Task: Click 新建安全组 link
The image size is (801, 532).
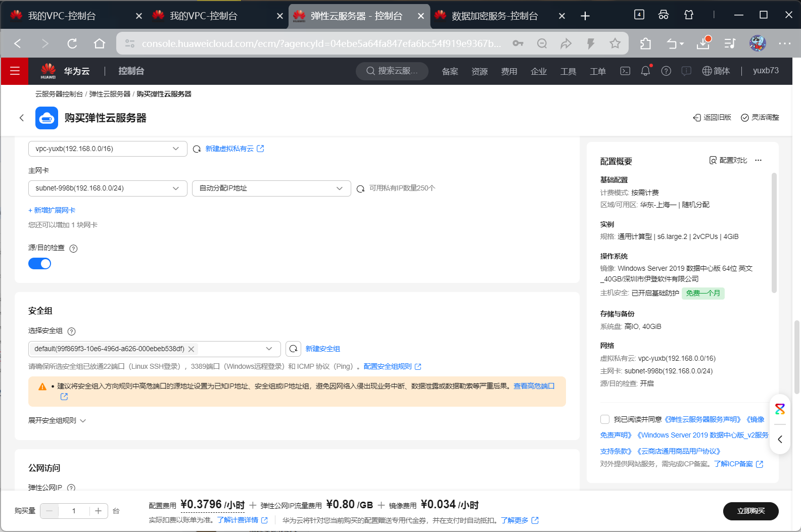Action: [322, 349]
